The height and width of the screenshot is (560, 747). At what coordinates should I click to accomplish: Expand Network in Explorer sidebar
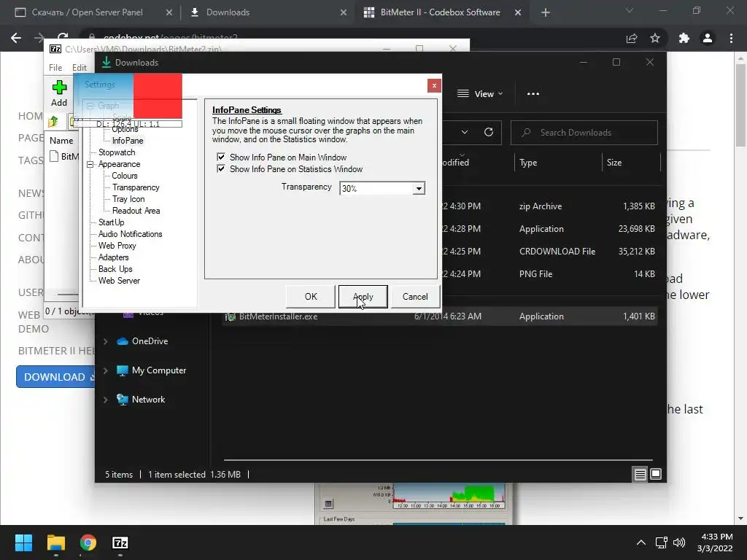click(x=105, y=400)
